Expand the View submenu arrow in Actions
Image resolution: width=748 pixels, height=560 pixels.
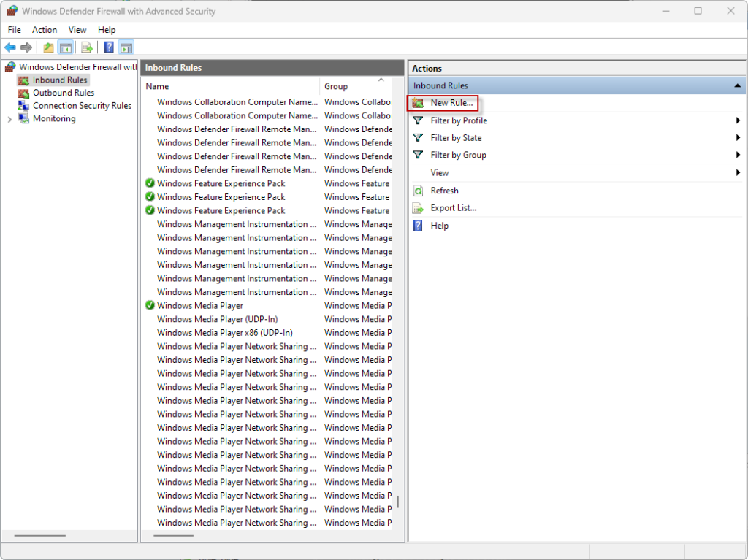coord(738,173)
